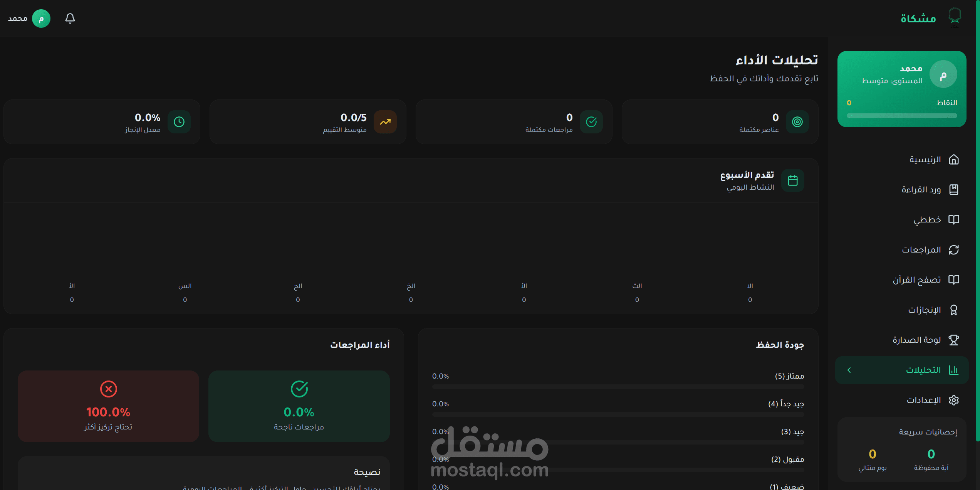Click the النقاط progress bar
The width and height of the screenshot is (980, 490).
[x=901, y=116]
